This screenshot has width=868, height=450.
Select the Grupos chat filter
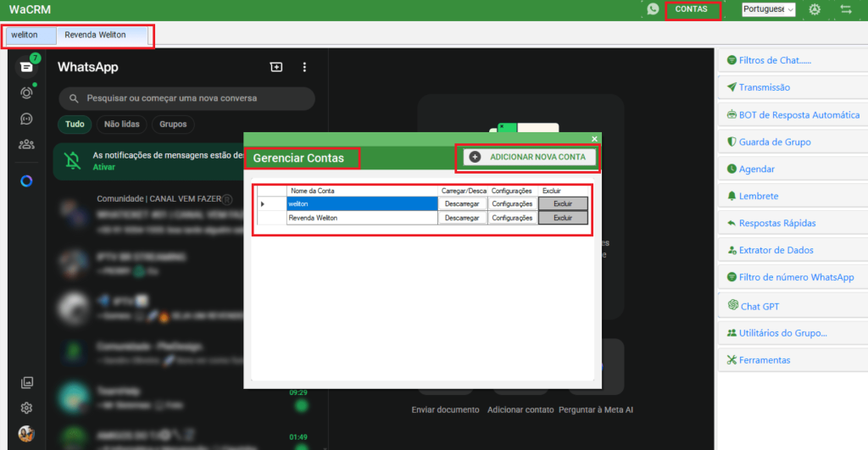point(173,124)
